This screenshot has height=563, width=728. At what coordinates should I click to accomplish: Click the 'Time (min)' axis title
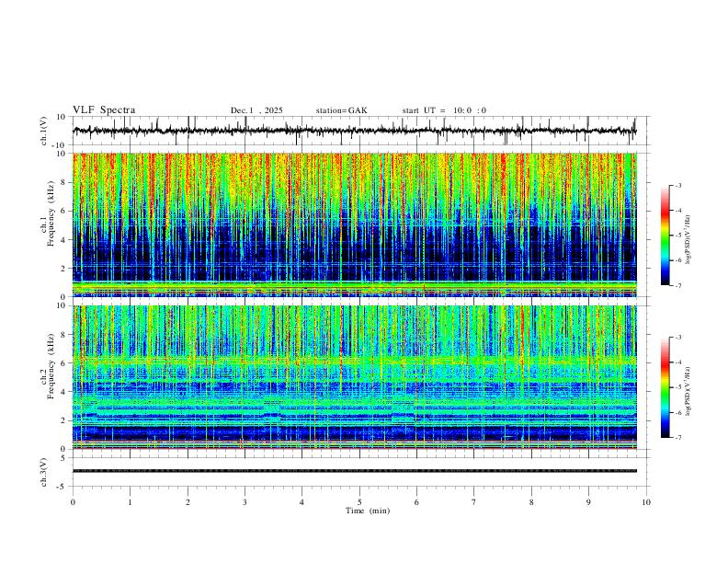pos(368,511)
